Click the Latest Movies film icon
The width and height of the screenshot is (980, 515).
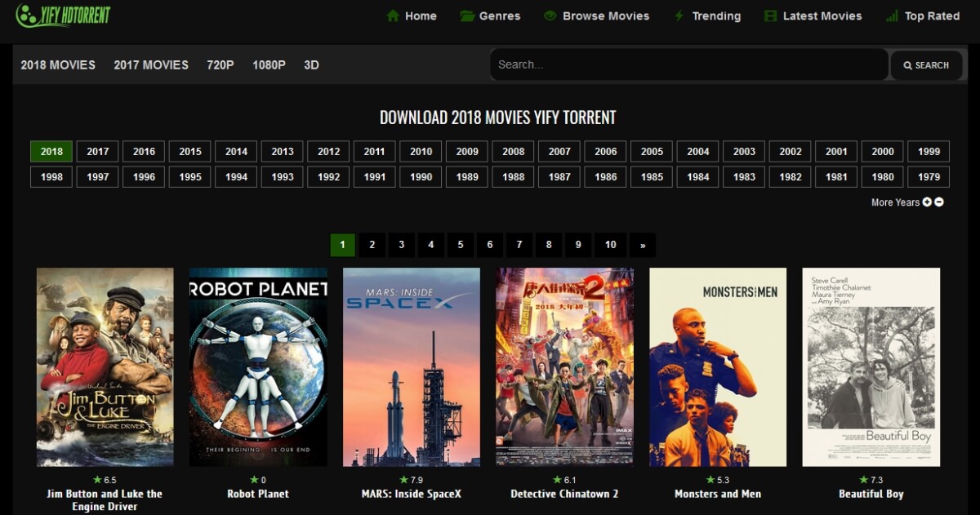coord(770,16)
